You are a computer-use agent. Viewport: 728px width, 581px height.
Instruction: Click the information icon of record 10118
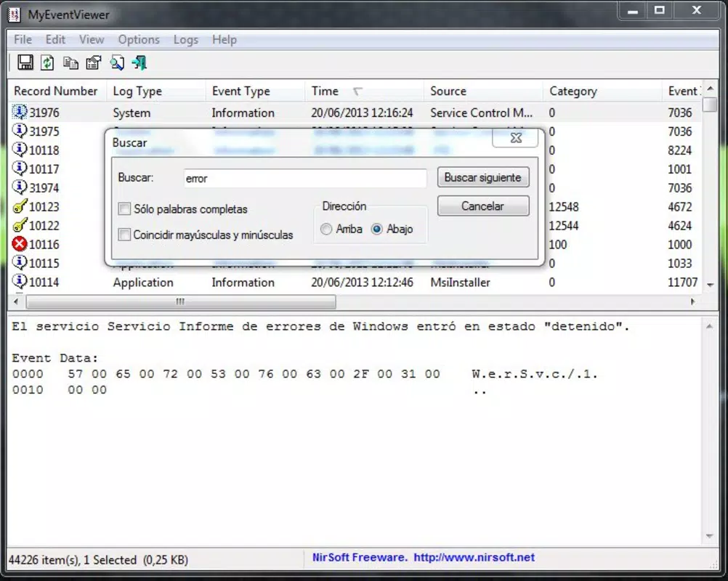tap(20, 150)
